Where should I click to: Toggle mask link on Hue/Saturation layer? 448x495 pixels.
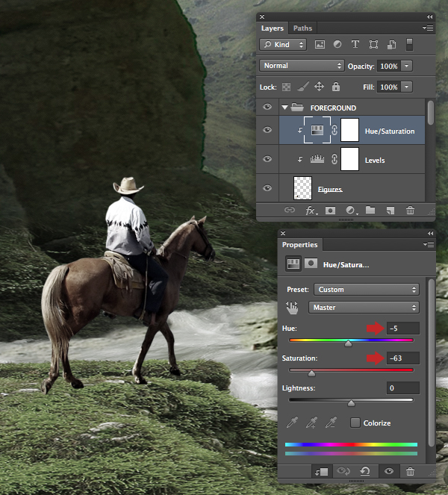pos(335,130)
